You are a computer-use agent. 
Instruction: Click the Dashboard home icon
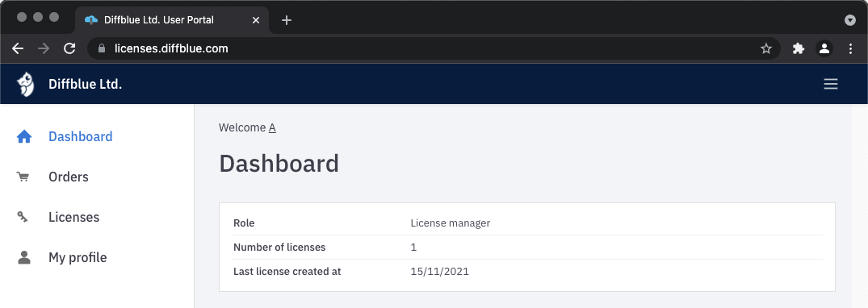pyautogui.click(x=23, y=136)
